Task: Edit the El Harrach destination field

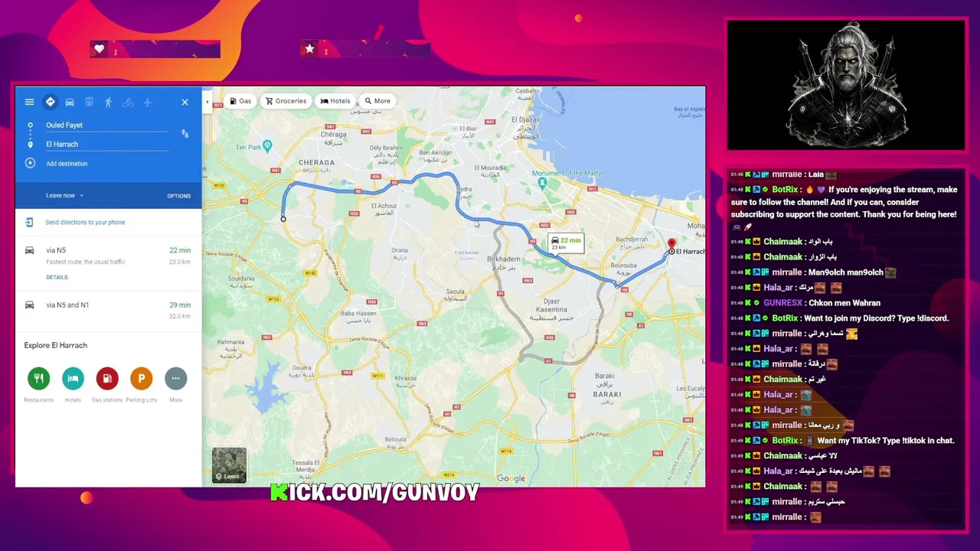Action: point(106,144)
